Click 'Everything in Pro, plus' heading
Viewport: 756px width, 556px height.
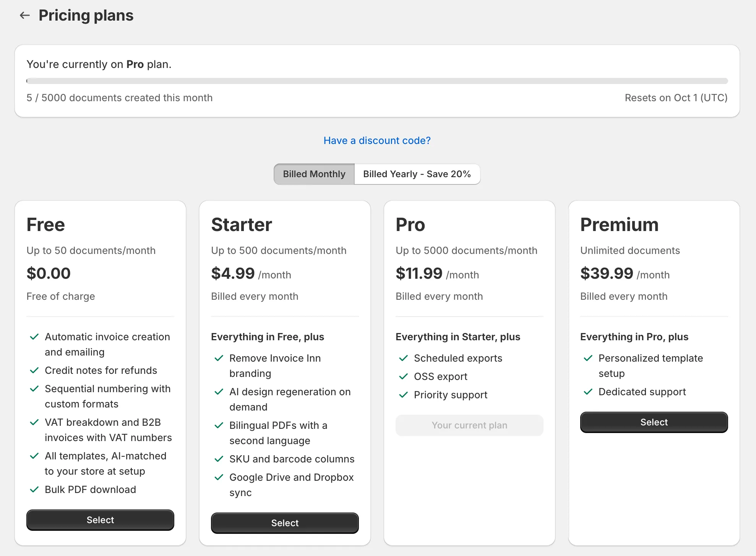pyautogui.click(x=634, y=337)
